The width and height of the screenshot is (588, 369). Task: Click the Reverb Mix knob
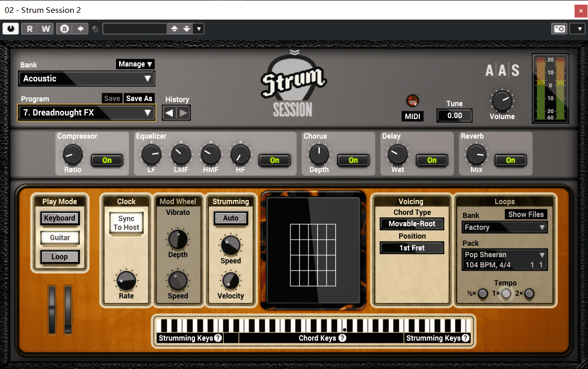(x=476, y=154)
